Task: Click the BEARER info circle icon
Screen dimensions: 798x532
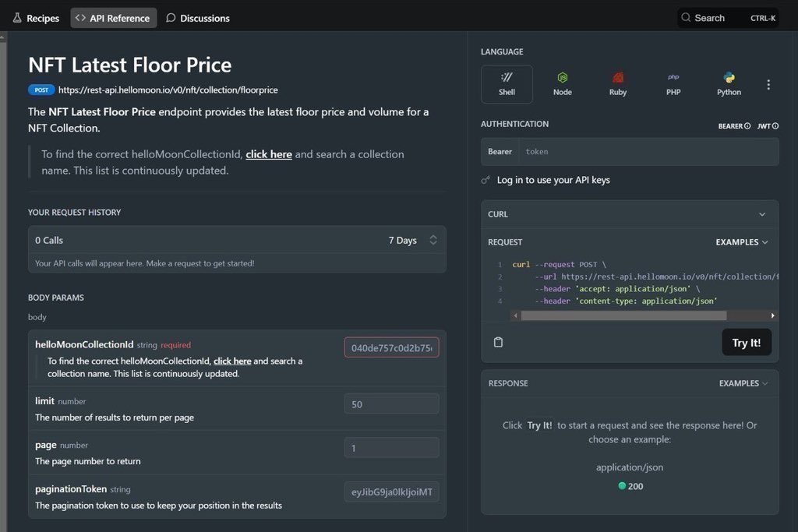Action: [x=747, y=126]
